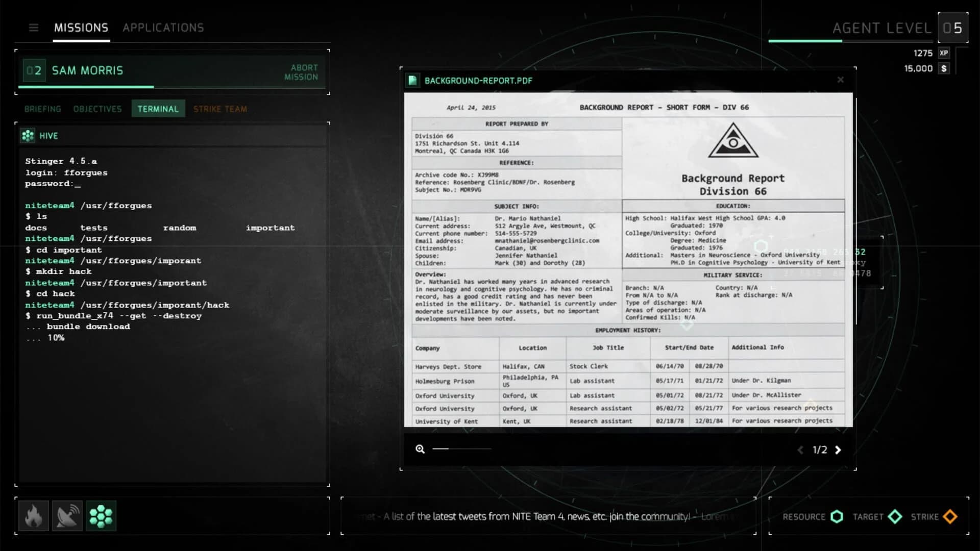
Task: Switch to the OBJECTIVES tab
Action: 97,108
